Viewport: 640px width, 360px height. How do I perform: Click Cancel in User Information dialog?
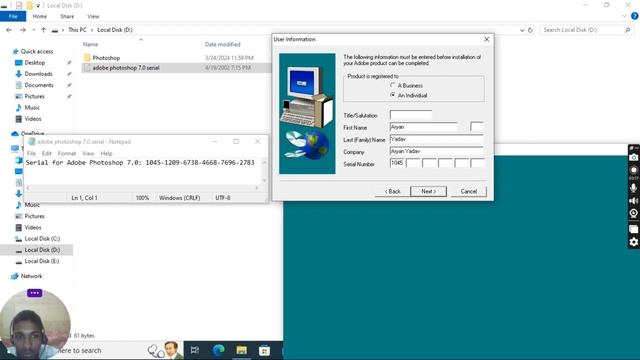469,191
